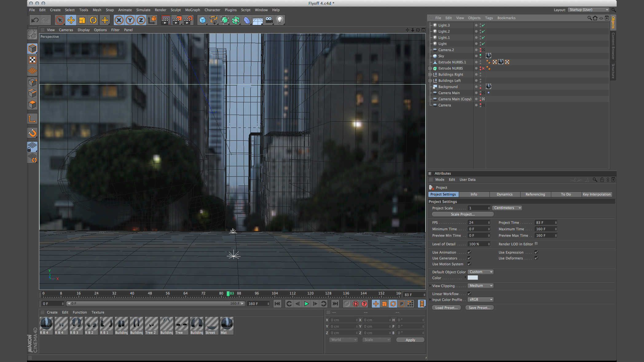Open the Light object icon
644x362 pixels.
click(x=280, y=20)
